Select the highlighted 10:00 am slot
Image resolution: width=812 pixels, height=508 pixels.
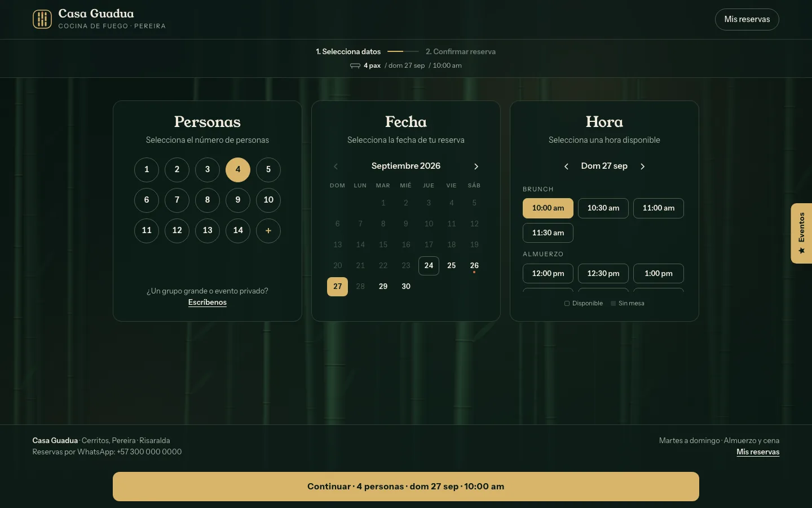pos(548,208)
